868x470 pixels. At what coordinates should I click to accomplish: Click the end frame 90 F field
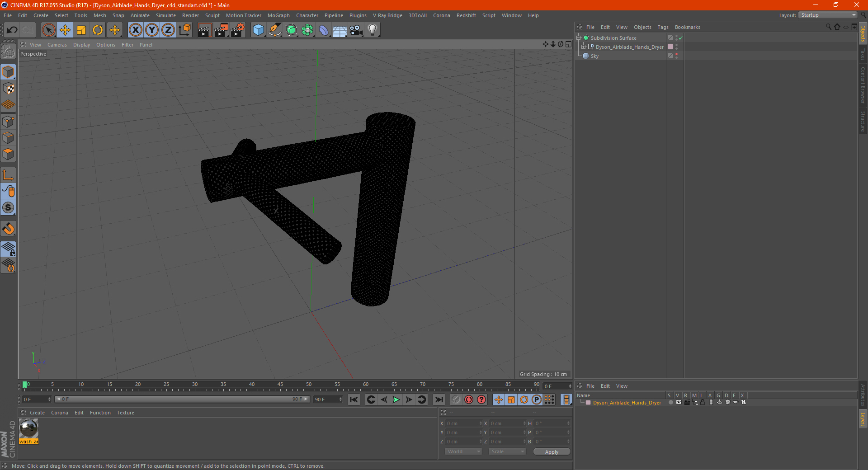pos(328,399)
